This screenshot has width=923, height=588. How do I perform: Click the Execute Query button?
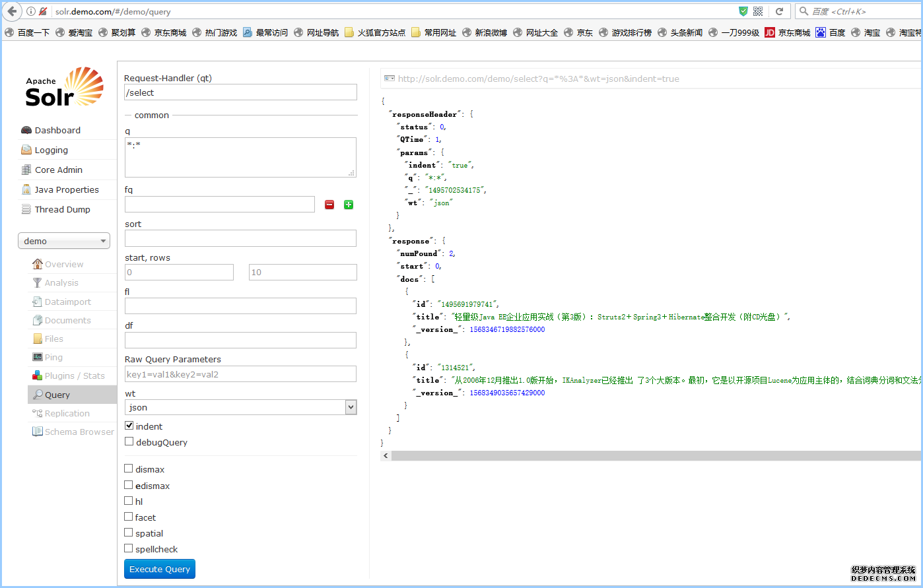coord(160,569)
